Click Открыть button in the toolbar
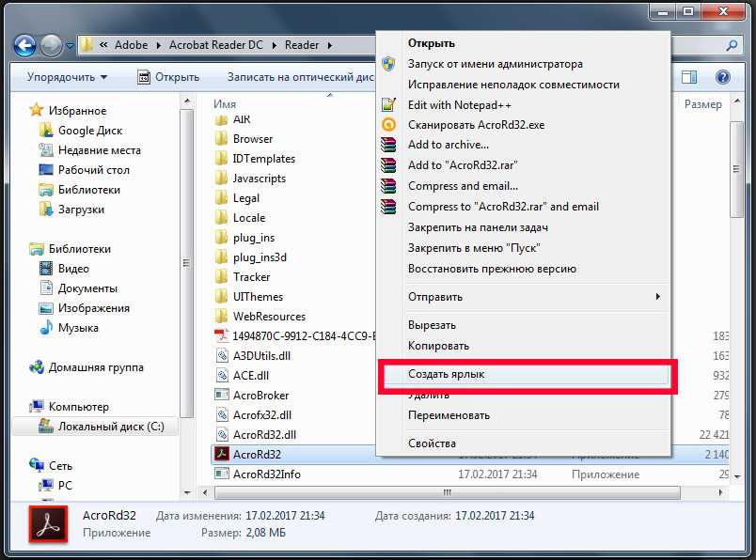The image size is (756, 560). point(167,77)
